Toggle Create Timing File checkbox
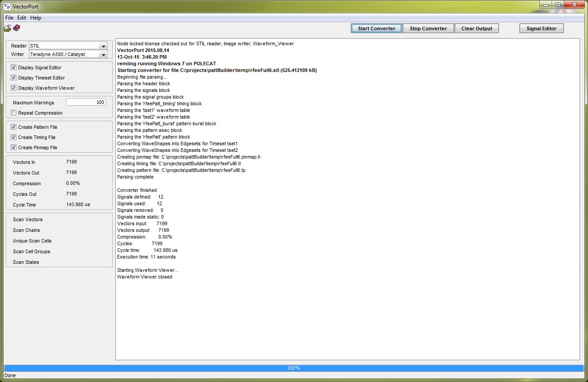Image resolution: width=588 pixels, height=382 pixels. point(14,137)
